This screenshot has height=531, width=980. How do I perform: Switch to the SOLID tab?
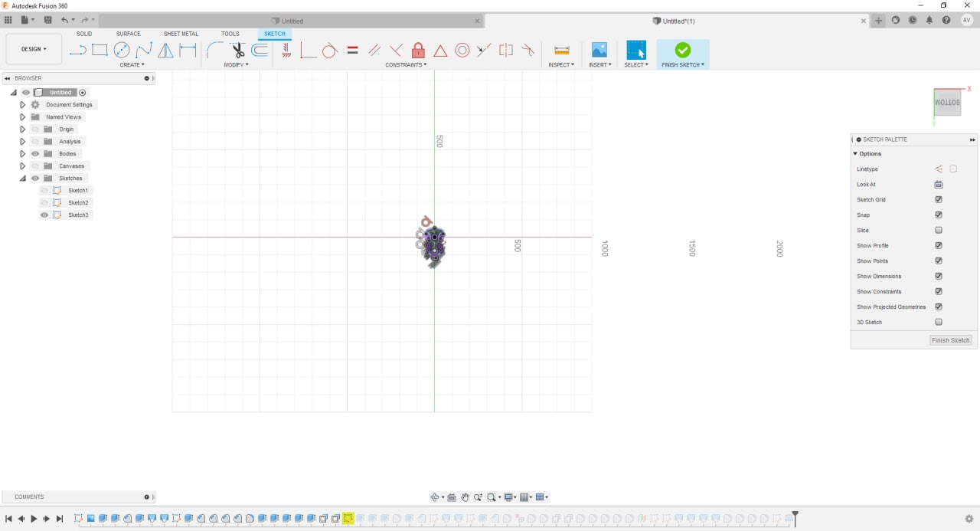point(84,34)
